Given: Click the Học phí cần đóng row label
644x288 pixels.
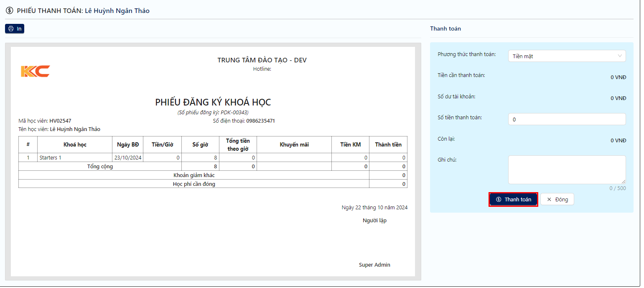Looking at the screenshot, I should pyautogui.click(x=194, y=184).
